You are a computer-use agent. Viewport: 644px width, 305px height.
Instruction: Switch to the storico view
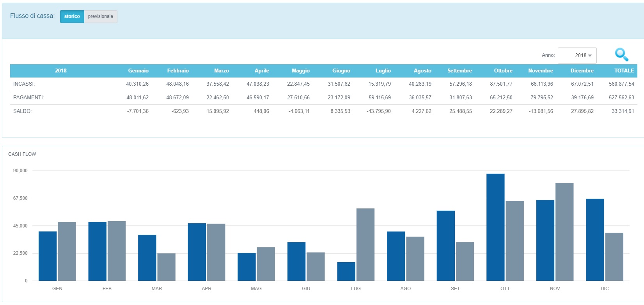[72, 16]
